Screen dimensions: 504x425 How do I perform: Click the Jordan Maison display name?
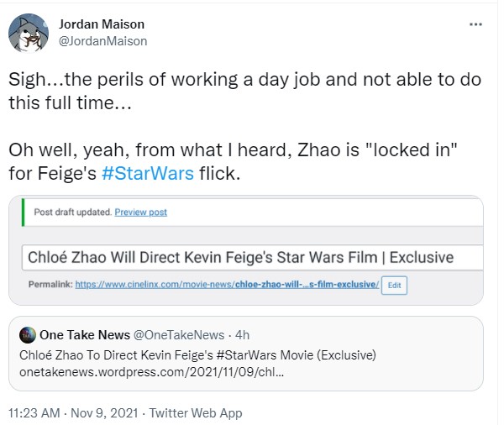(x=102, y=24)
